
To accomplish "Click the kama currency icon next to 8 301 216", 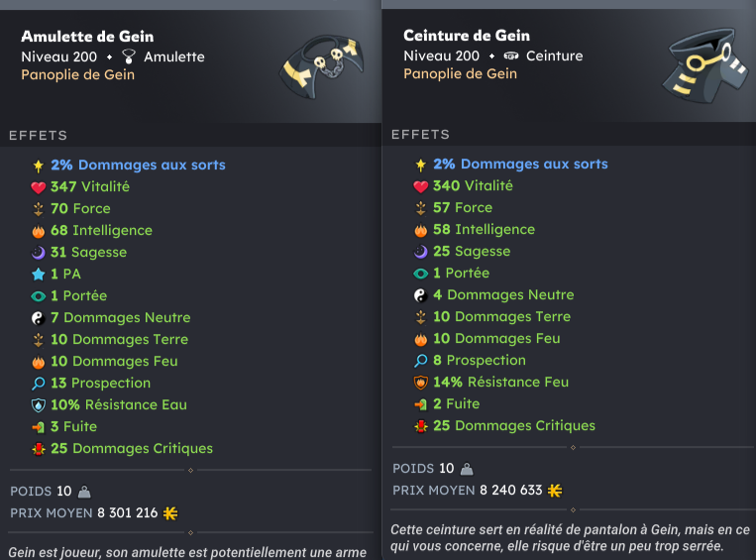I will [x=169, y=512].
